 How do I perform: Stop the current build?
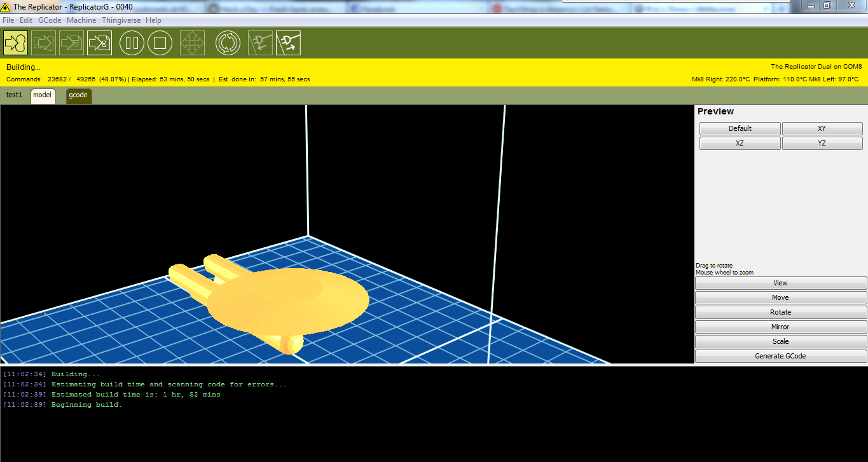coord(160,43)
